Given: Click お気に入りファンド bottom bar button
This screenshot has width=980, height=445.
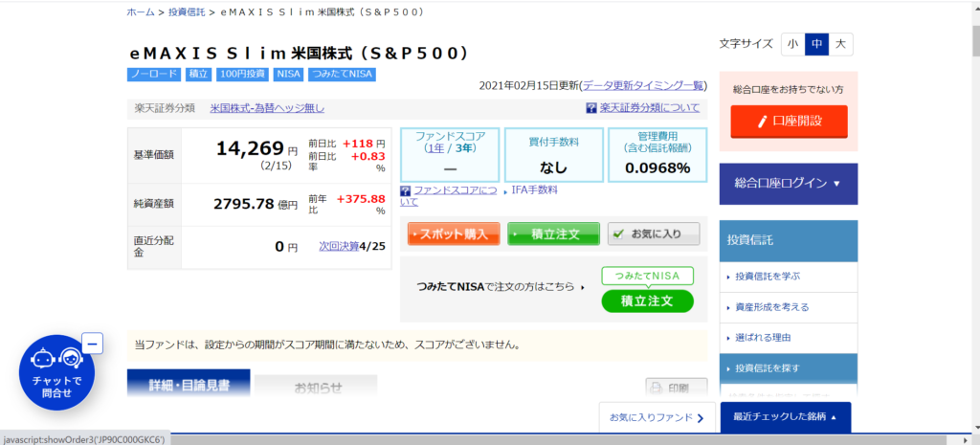Looking at the screenshot, I should pos(657,417).
